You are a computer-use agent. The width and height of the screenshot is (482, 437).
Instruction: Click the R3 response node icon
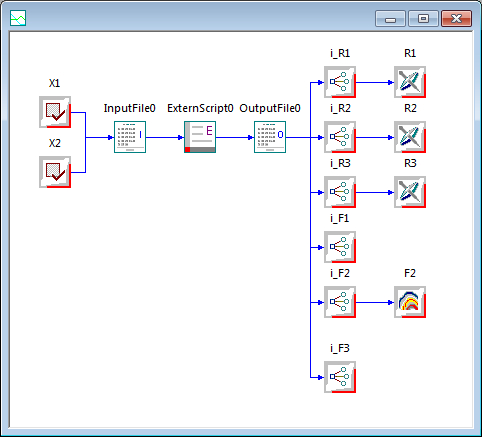coord(410,192)
